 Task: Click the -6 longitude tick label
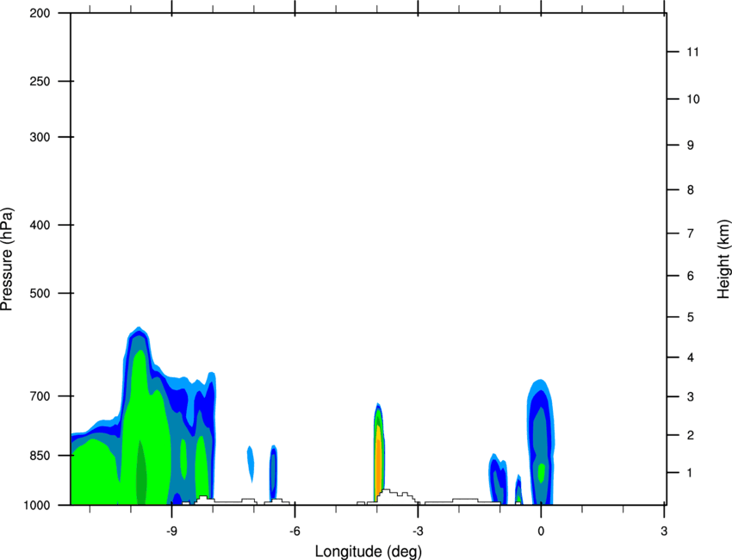pos(295,531)
